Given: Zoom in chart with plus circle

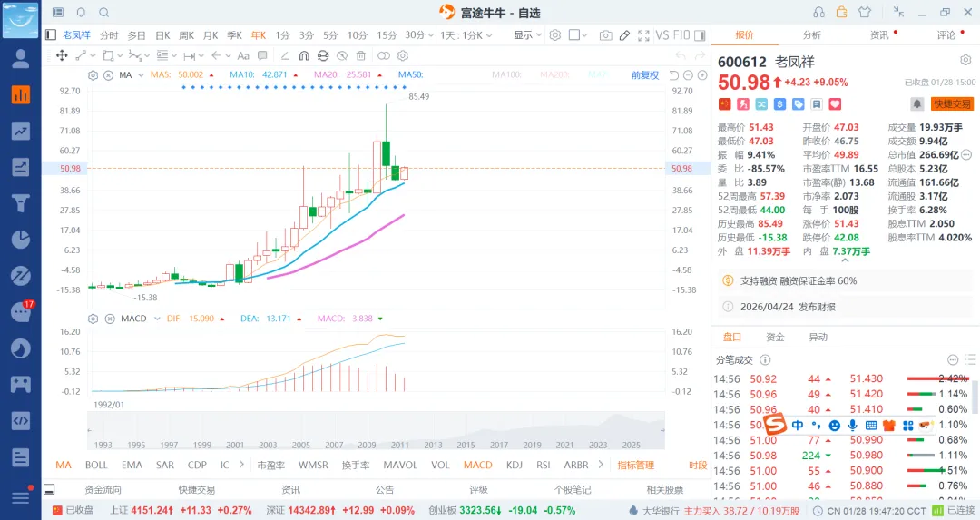Looking at the screenshot, I should pos(702,75).
